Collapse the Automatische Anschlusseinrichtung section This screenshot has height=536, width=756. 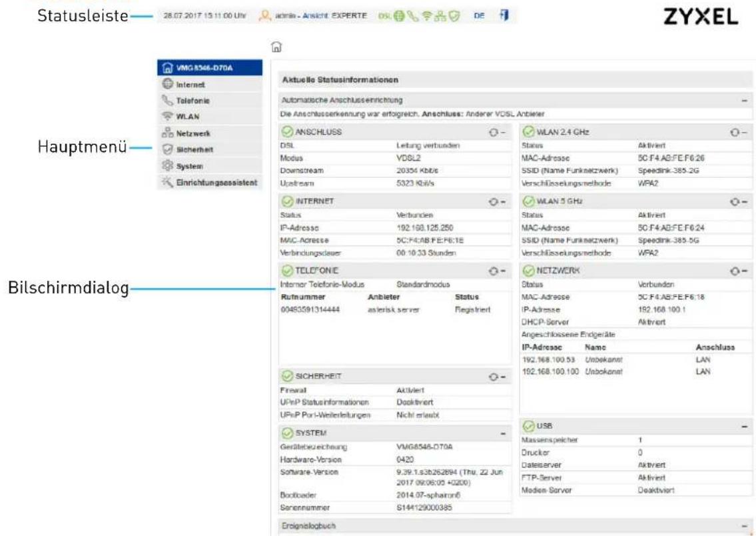point(745,101)
